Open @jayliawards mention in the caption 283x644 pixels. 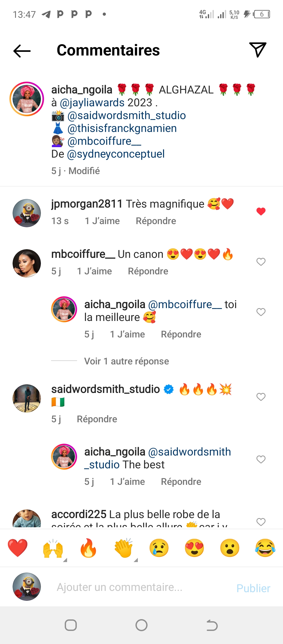click(x=92, y=103)
